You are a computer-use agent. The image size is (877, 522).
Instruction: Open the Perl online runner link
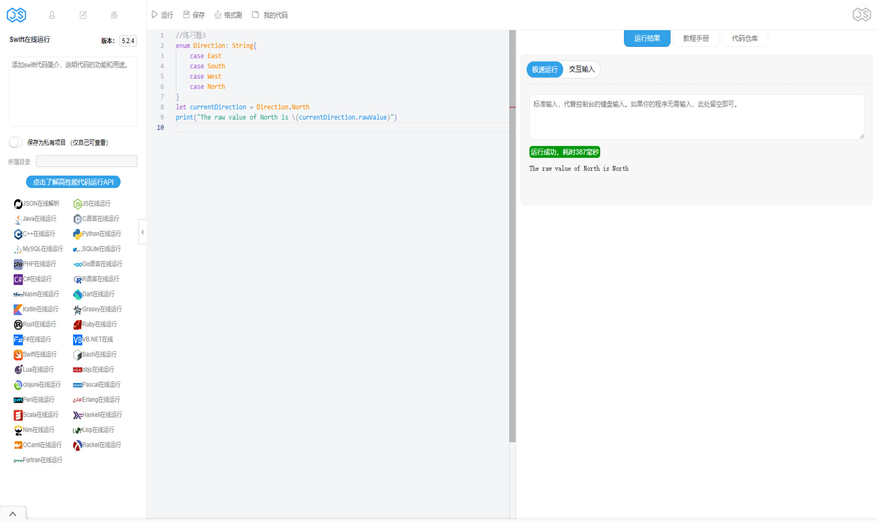click(x=34, y=400)
